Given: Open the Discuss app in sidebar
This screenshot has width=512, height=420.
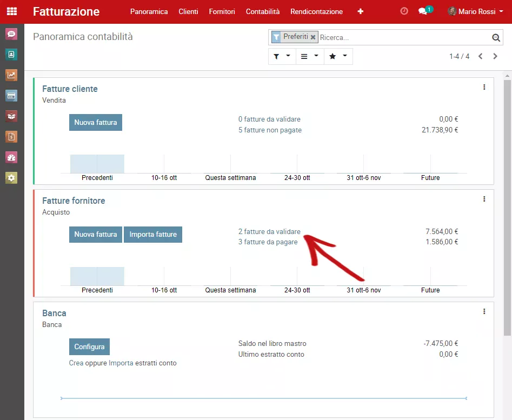Looking at the screenshot, I should click(11, 34).
